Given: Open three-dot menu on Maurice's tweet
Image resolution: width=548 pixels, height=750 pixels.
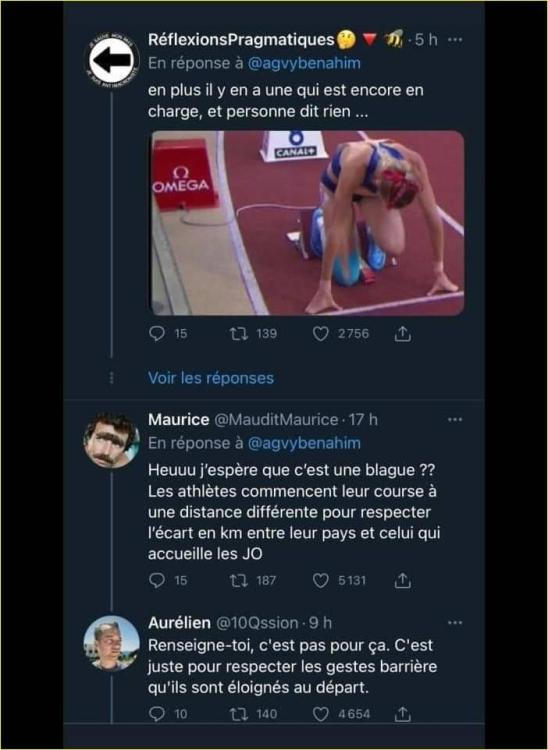Looking at the screenshot, I should tap(455, 419).
